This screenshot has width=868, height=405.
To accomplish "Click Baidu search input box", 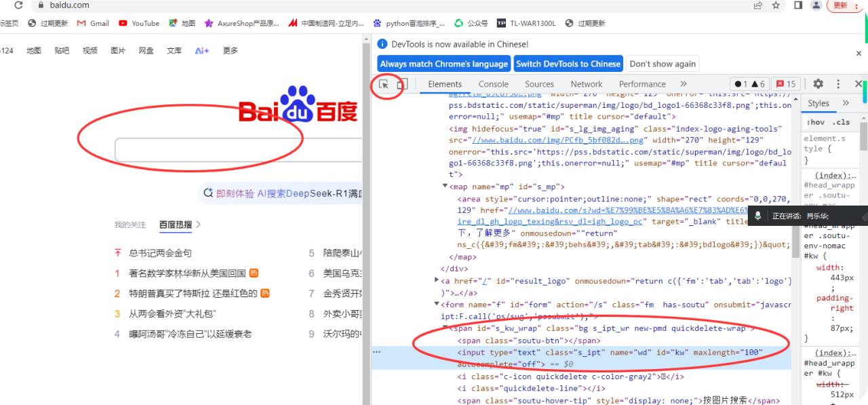I will pyautogui.click(x=237, y=150).
